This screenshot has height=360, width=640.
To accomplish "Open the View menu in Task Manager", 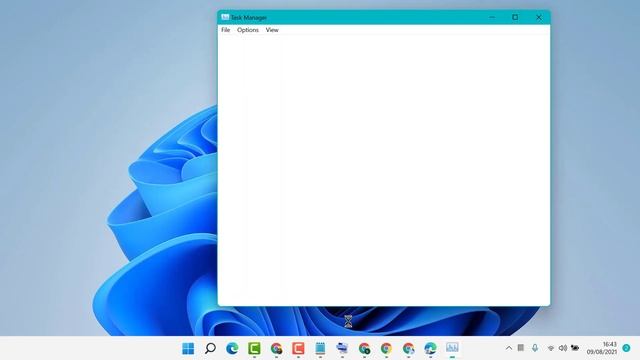I will pos(272,30).
